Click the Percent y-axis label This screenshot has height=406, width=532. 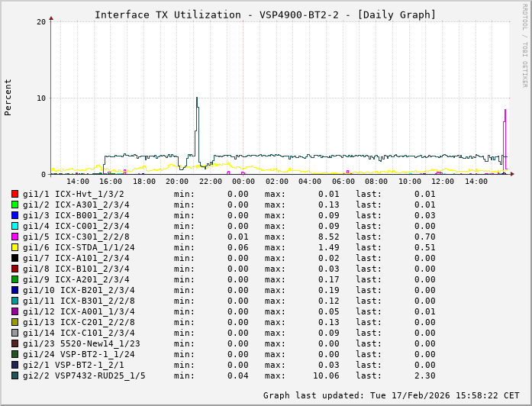8,98
